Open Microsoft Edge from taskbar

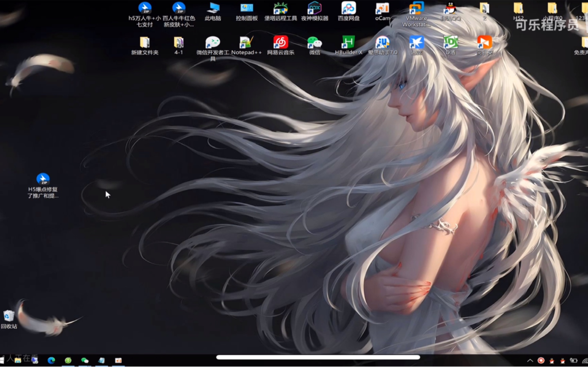click(51, 360)
